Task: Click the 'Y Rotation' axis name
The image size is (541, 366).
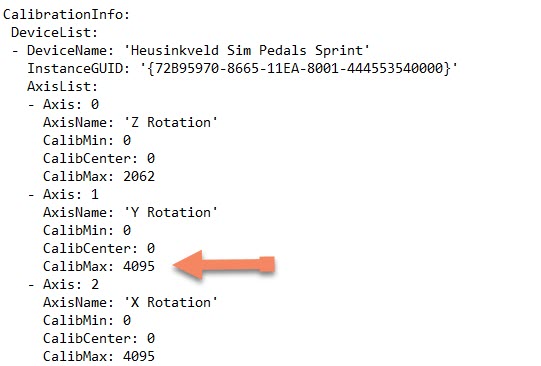Action: click(x=170, y=212)
